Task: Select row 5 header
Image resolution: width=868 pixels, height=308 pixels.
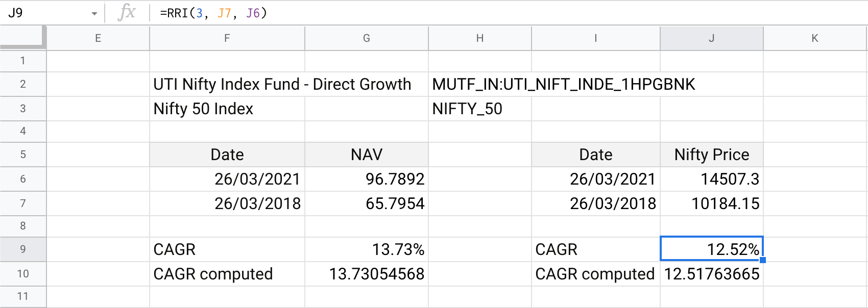Action: click(x=23, y=155)
